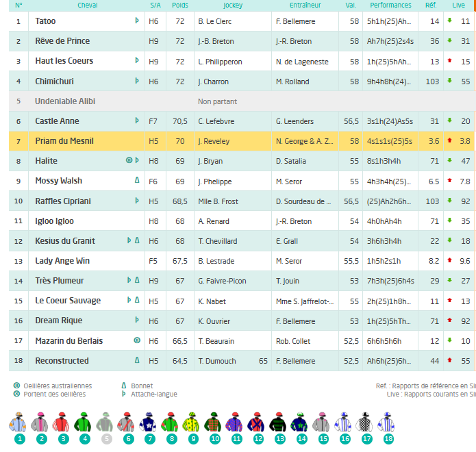
Task: Select the yellow silk numbered 9
Action: click(x=192, y=423)
